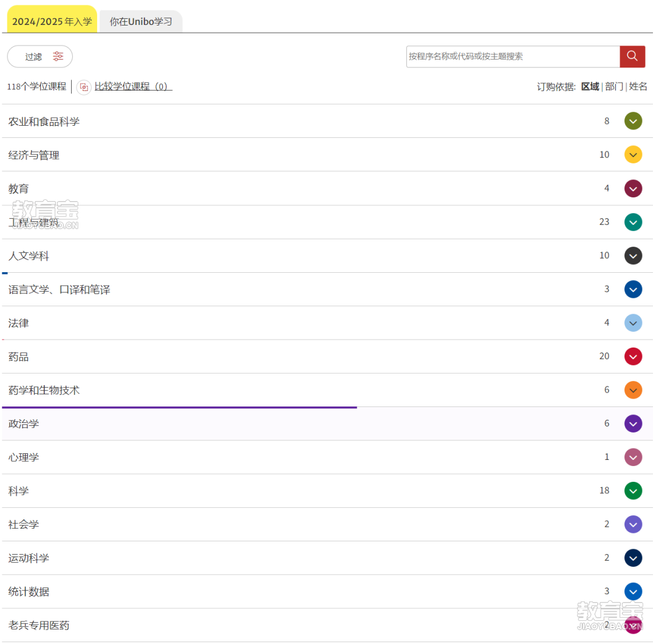Open the 老兵专用医药 row label
656x644 pixels.
[x=39, y=626]
